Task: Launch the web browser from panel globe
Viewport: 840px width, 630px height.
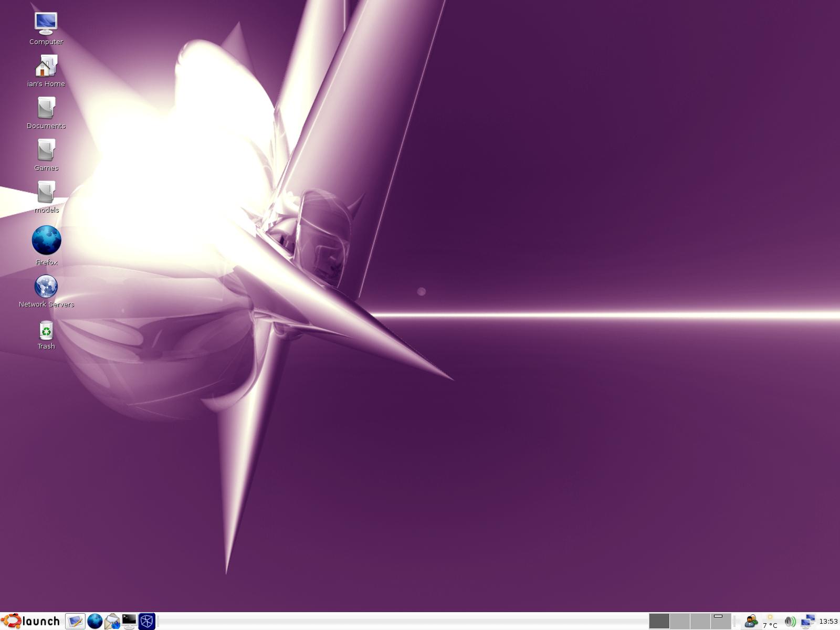Action: 94,622
